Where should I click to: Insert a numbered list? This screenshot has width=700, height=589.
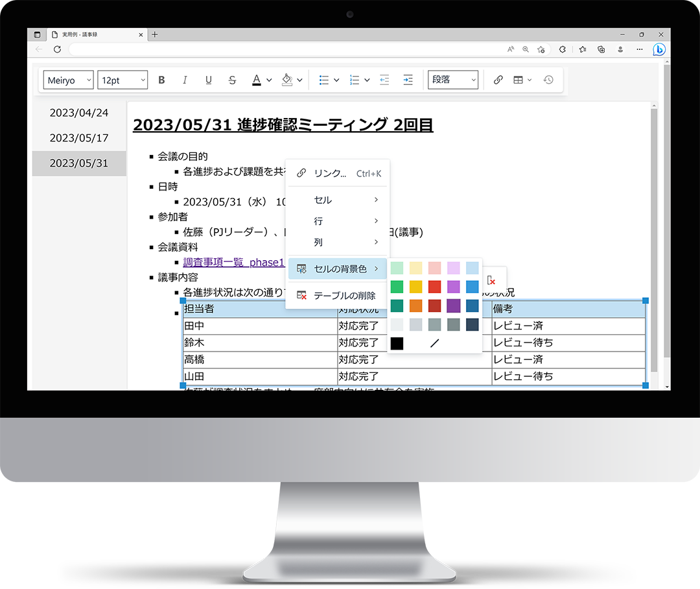point(355,80)
